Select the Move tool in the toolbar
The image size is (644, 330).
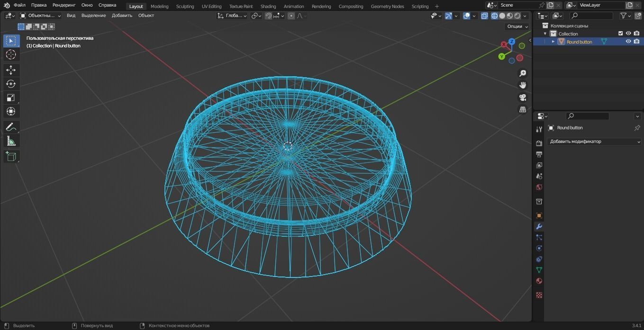(x=11, y=70)
